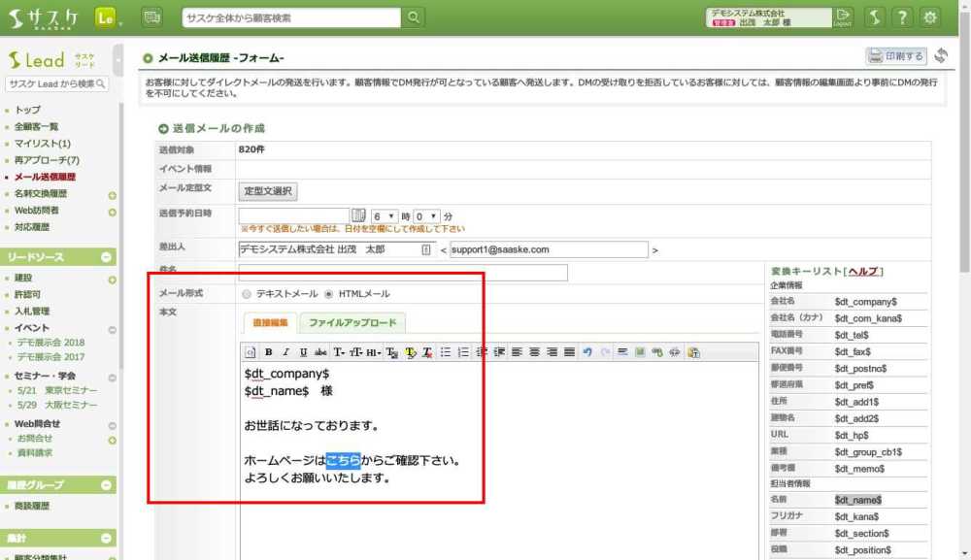Viewport: 971px width, 560px height.
Task: Click the 件名 subject input field
Action: pos(402,273)
